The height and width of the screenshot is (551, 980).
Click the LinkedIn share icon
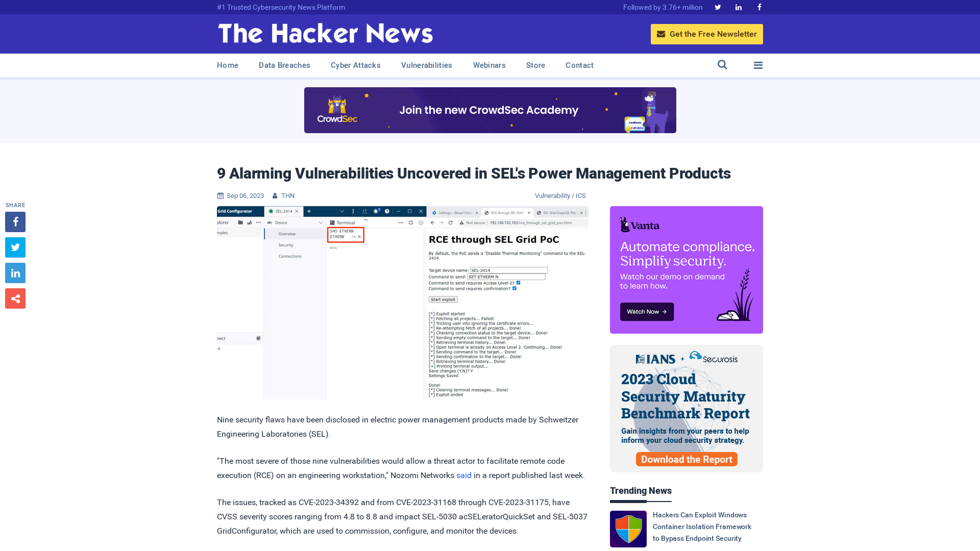15,272
